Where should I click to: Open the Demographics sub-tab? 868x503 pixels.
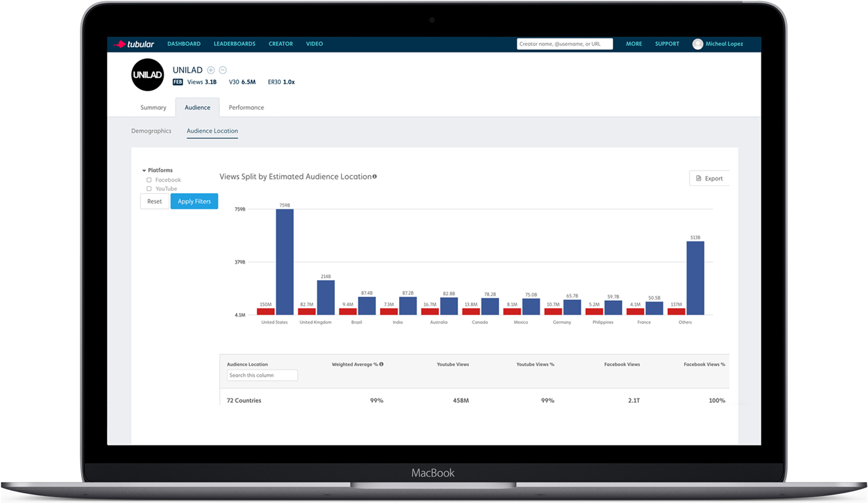(x=151, y=131)
